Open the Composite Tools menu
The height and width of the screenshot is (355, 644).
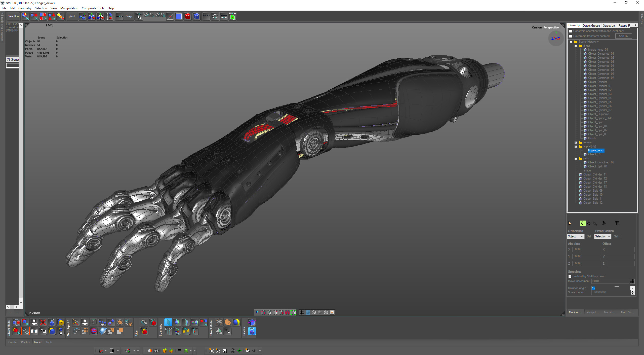tap(93, 8)
